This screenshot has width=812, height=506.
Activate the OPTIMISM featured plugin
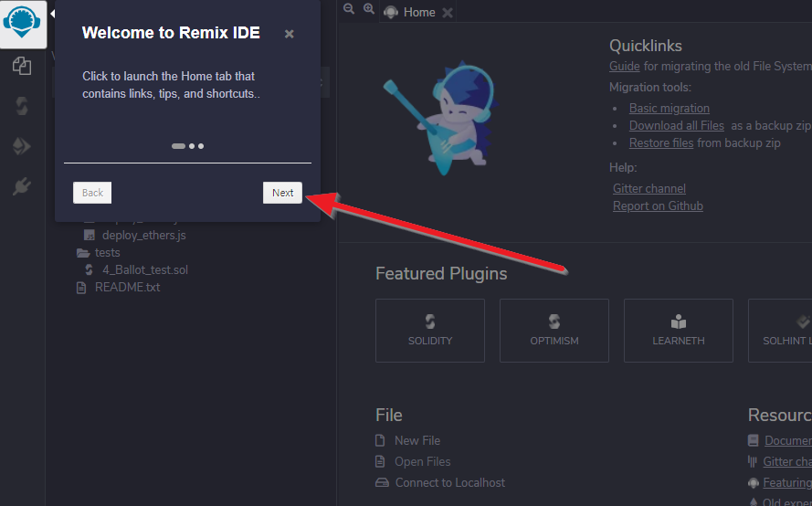pos(554,331)
